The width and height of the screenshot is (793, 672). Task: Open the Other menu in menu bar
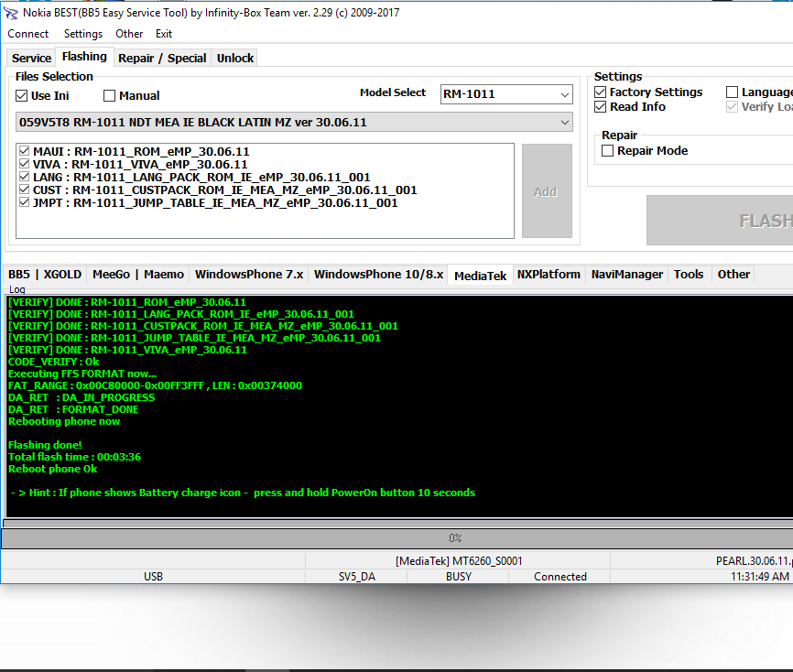coord(129,34)
